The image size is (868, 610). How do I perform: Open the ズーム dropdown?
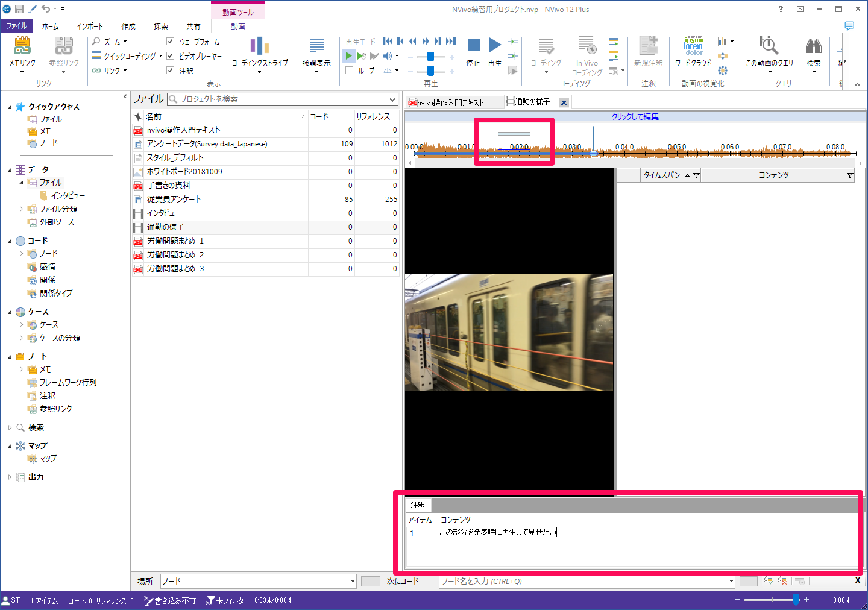[x=112, y=42]
